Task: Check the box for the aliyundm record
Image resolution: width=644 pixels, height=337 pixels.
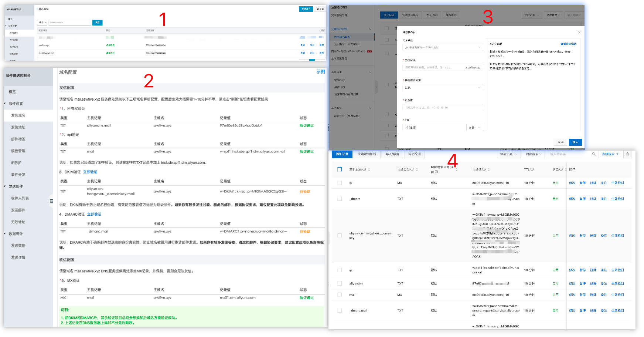Action: 340,284
